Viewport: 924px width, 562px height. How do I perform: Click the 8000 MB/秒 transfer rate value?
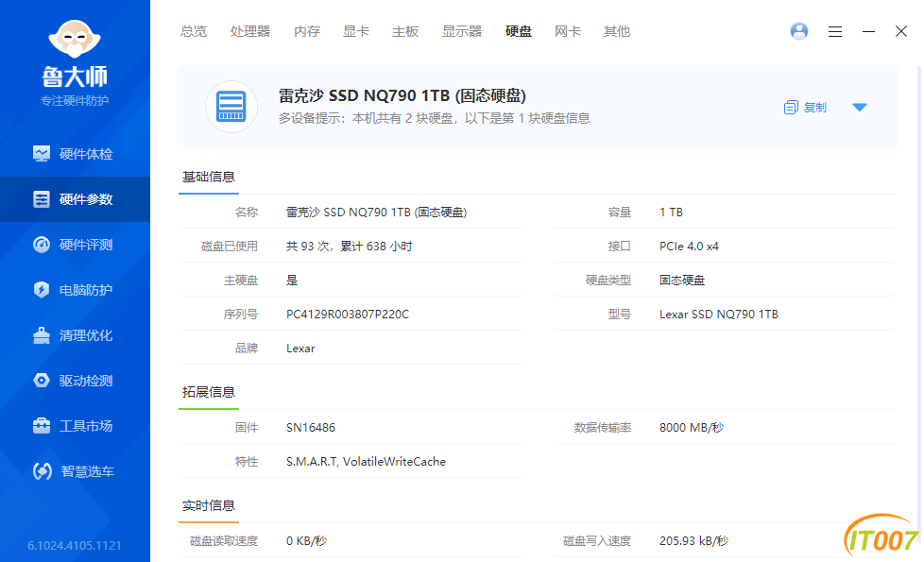[x=692, y=428]
